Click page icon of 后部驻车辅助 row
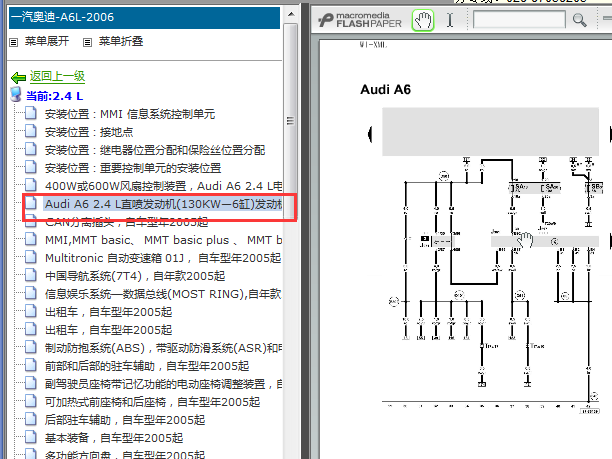The width and height of the screenshot is (612, 459). point(31,418)
